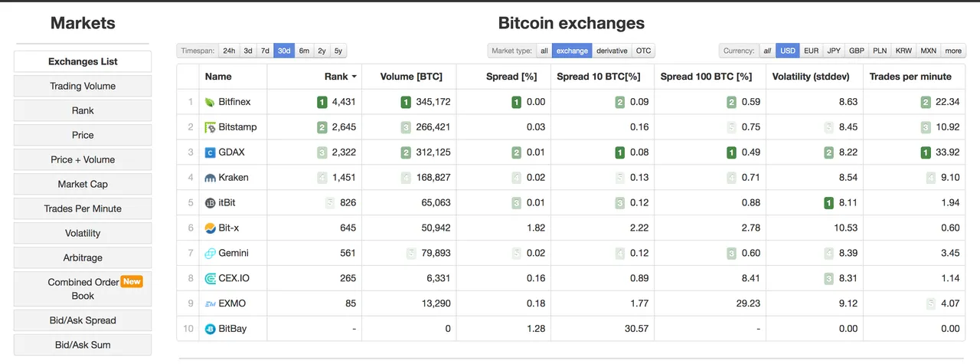This screenshot has width=980, height=364.
Task: Click the itBit logo icon
Action: pyautogui.click(x=211, y=203)
